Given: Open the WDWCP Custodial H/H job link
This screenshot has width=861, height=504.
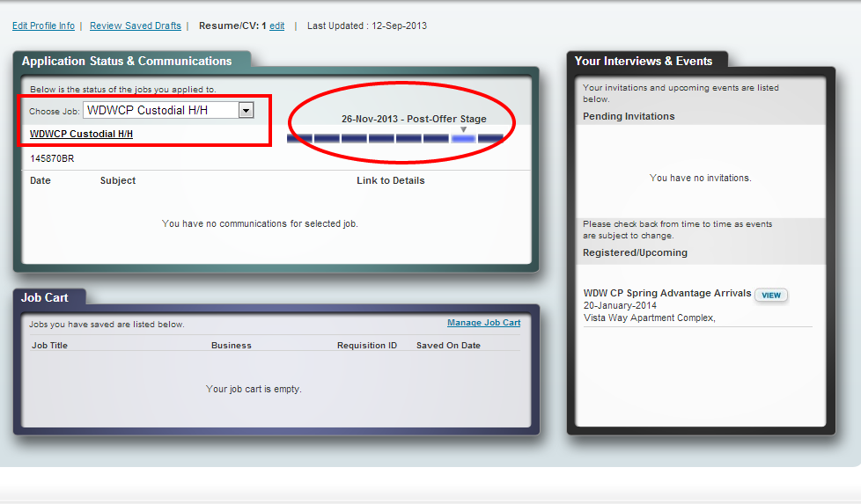Looking at the screenshot, I should point(81,134).
